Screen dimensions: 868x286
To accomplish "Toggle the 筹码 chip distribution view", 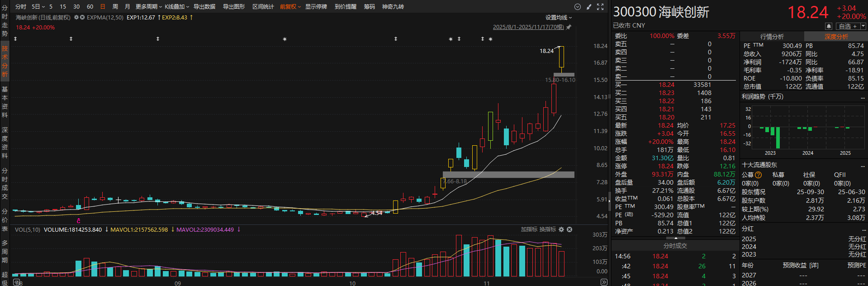I will coord(369,7).
